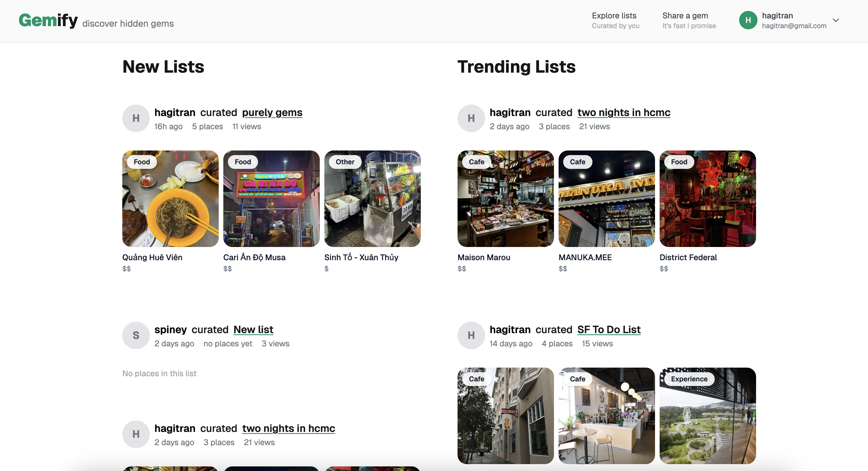Expand the account dropdown chevron
Image resolution: width=868 pixels, height=471 pixels.
pos(836,20)
